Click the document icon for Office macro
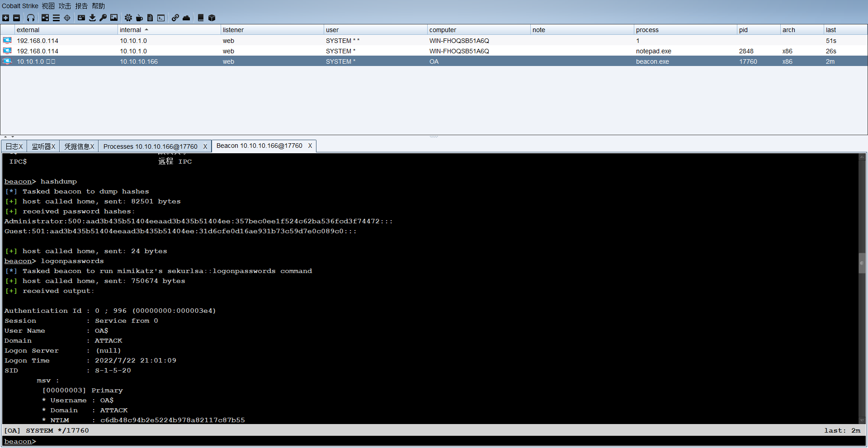868x448 pixels. (150, 18)
